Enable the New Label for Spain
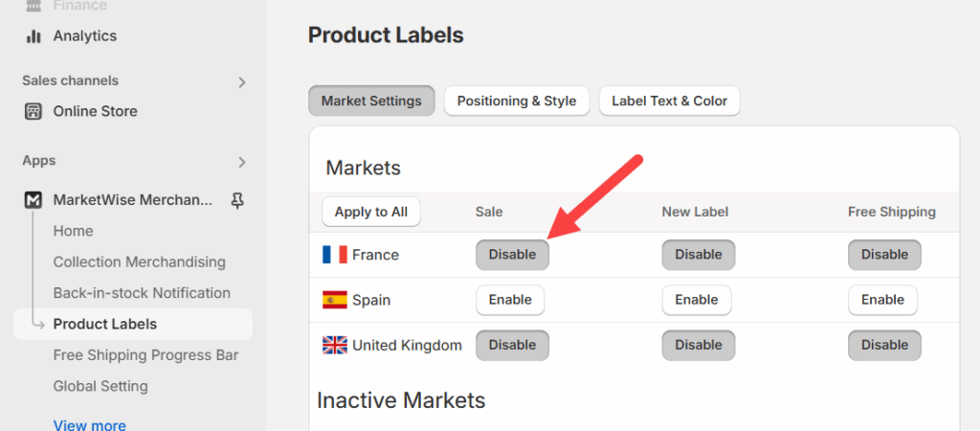The height and width of the screenshot is (431, 980). pos(696,300)
